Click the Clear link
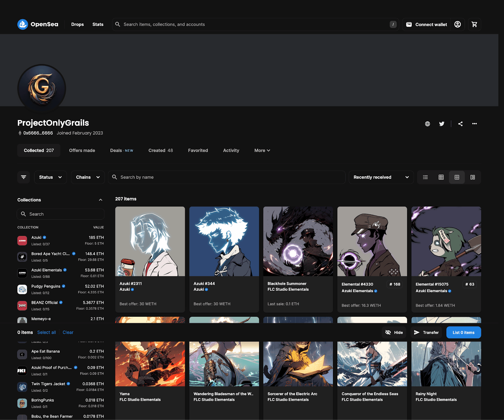Screen dimensions: 504x420 [68, 332]
